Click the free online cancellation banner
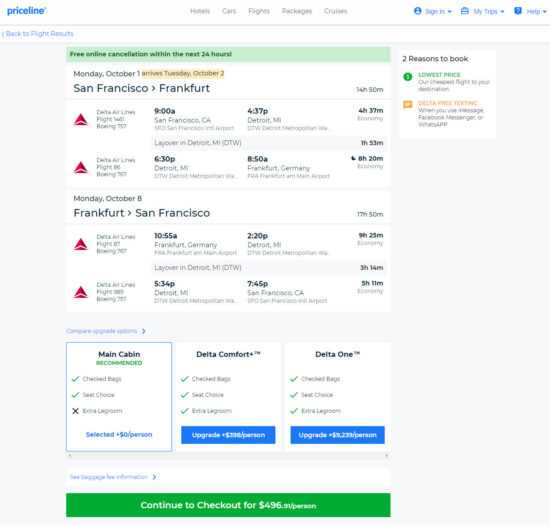550x526 pixels. point(228,54)
